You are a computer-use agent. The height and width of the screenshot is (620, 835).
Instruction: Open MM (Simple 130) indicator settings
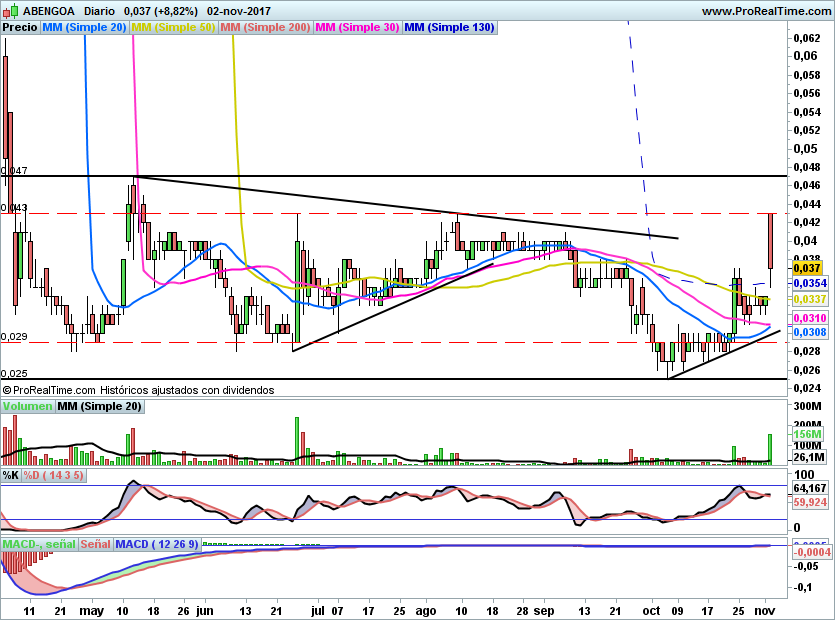tap(449, 28)
